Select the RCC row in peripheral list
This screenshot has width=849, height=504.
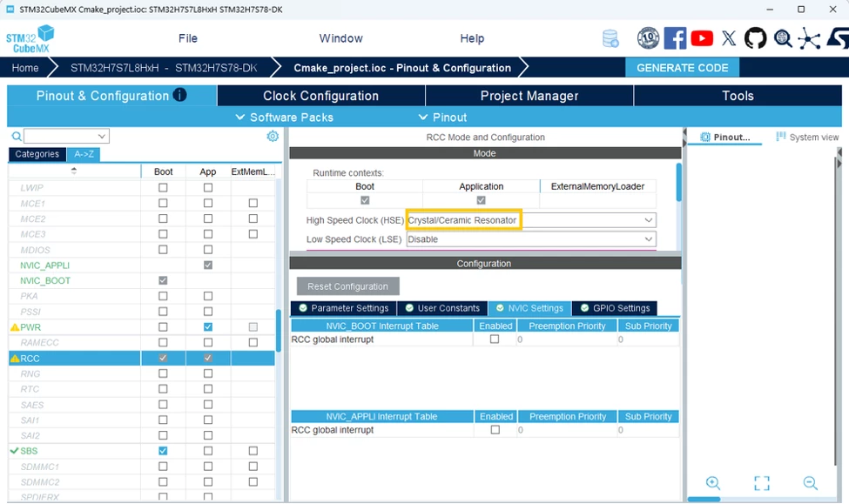[x=142, y=358]
